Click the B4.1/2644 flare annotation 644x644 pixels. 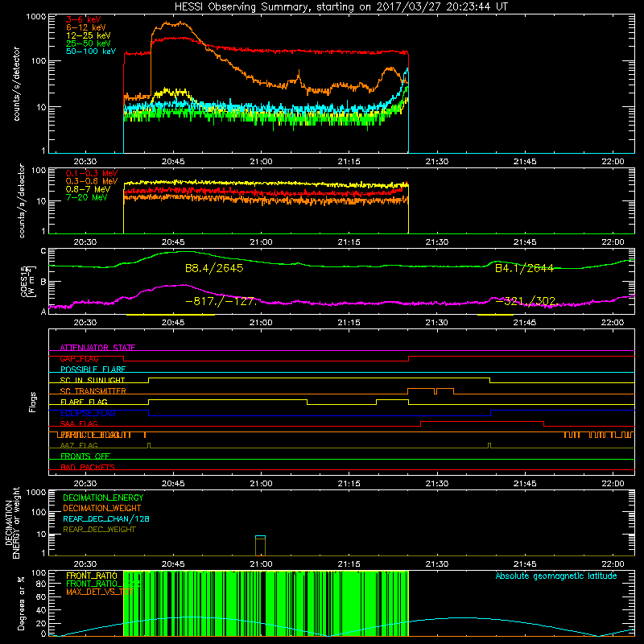524,268
